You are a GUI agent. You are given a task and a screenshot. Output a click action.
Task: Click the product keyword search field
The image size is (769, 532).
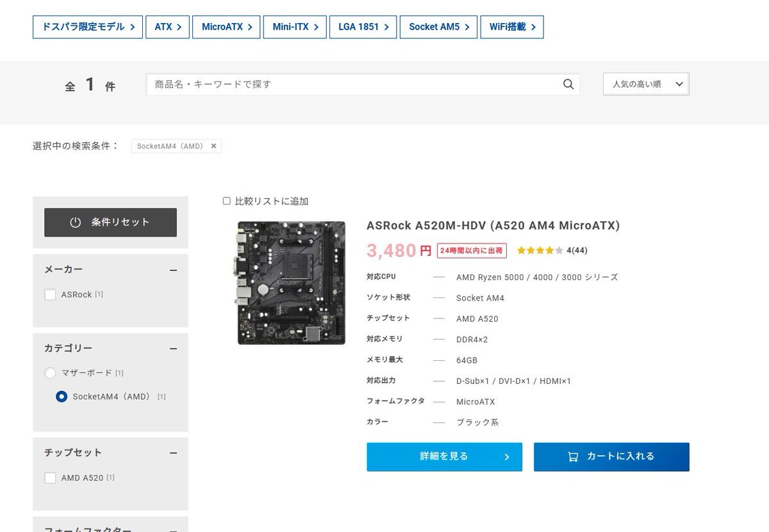[352, 85]
